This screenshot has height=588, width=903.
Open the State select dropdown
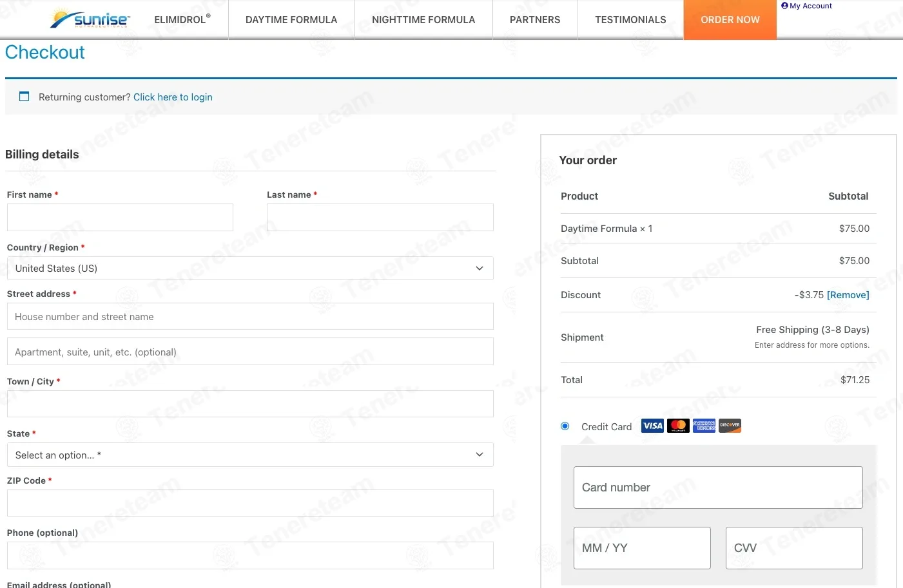pyautogui.click(x=250, y=455)
